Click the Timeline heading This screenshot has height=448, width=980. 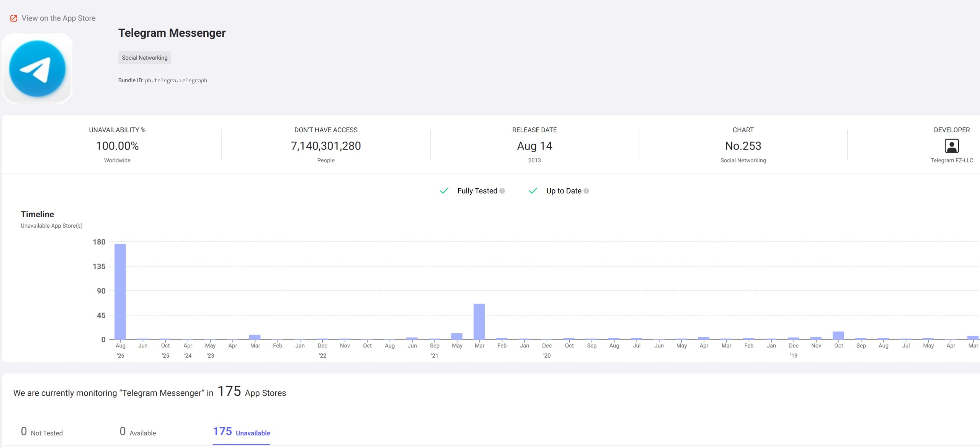37,214
